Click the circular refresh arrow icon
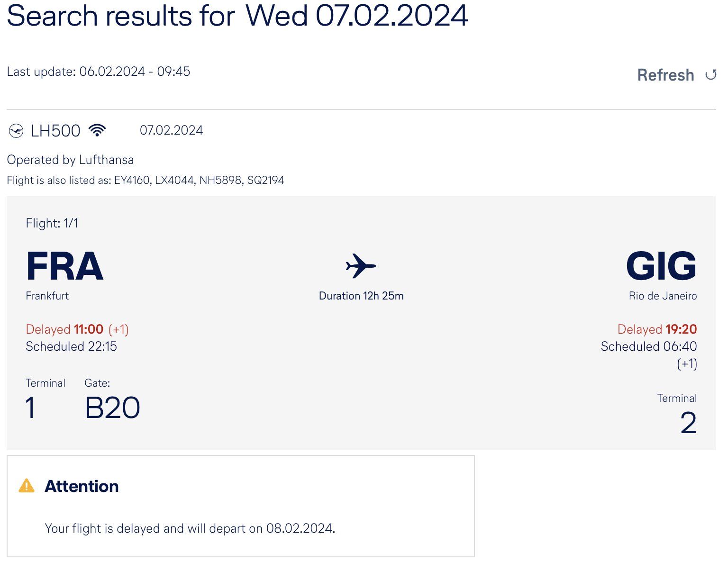728x563 pixels. pos(710,75)
